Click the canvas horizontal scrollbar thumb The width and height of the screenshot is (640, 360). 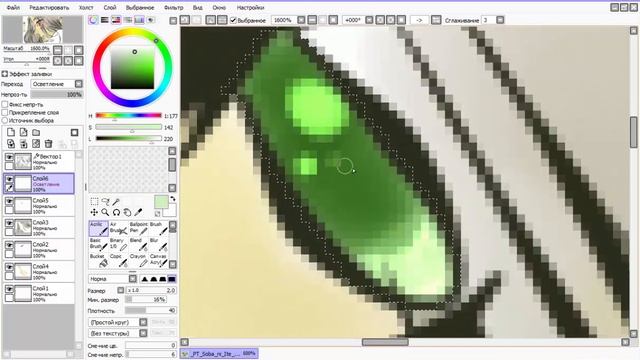[385, 342]
